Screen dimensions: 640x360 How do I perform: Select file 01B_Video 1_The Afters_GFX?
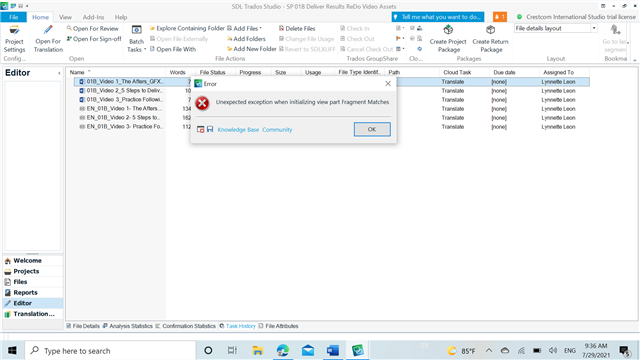pos(124,82)
